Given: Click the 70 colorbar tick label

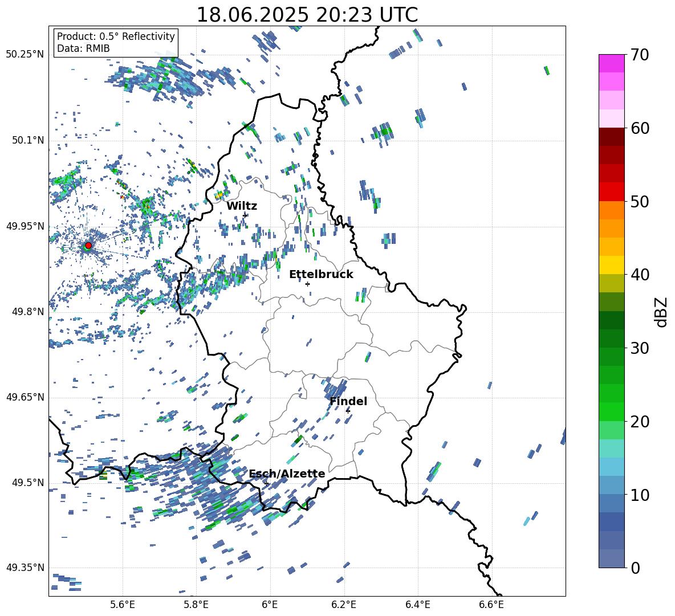Looking at the screenshot, I should click(640, 55).
